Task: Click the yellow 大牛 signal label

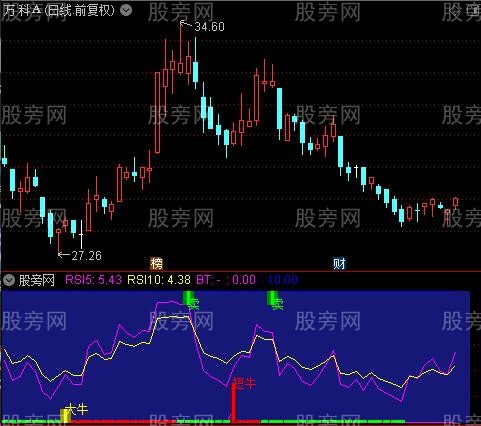Action: point(76,409)
